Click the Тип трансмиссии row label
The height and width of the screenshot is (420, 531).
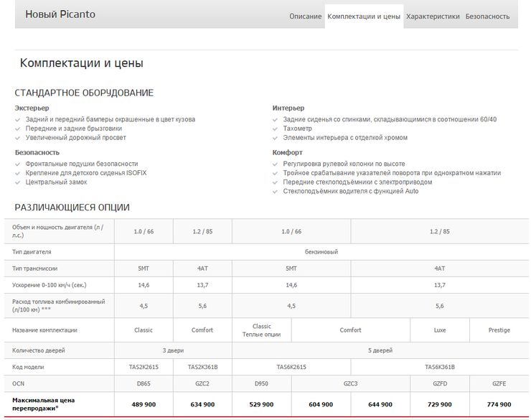pos(35,269)
